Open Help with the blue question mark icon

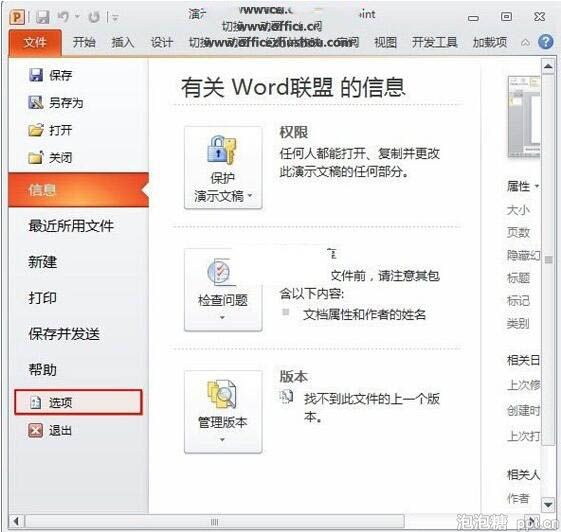click(x=546, y=42)
